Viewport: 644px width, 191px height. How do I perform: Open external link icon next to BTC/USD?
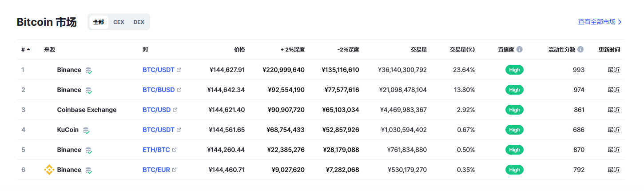click(x=175, y=110)
